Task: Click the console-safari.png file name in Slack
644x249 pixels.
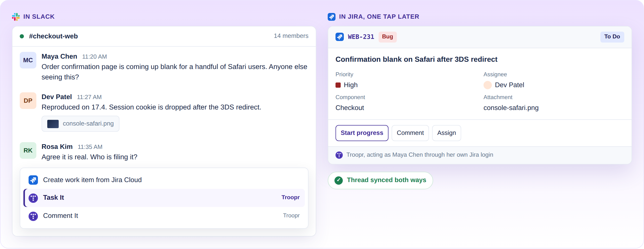Action: pos(88,124)
